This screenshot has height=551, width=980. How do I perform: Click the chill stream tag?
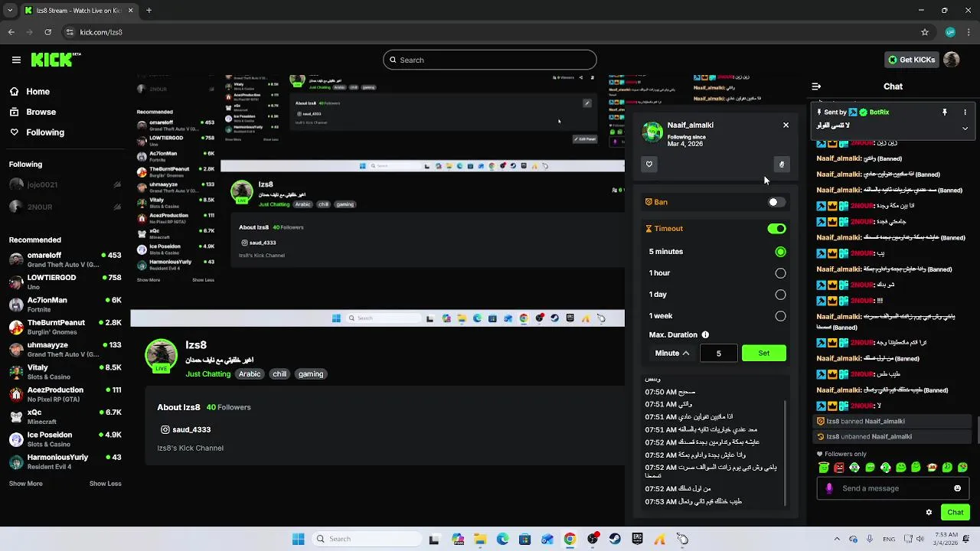(279, 374)
